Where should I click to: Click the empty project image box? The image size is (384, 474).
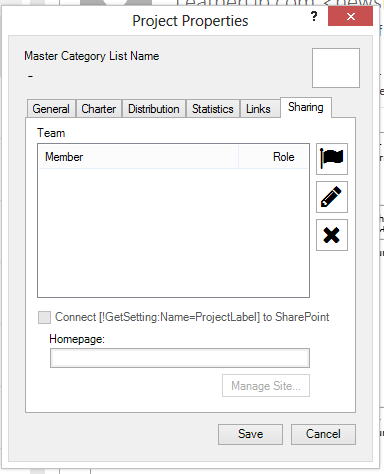pos(336,68)
